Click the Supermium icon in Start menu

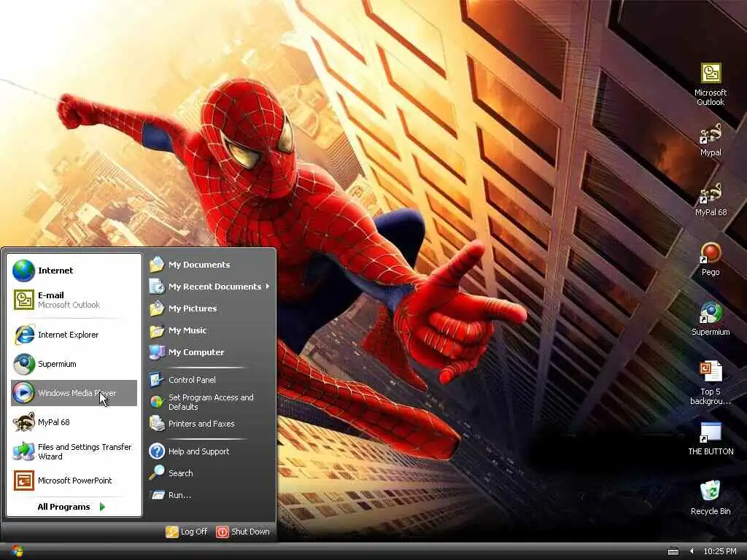[24, 364]
